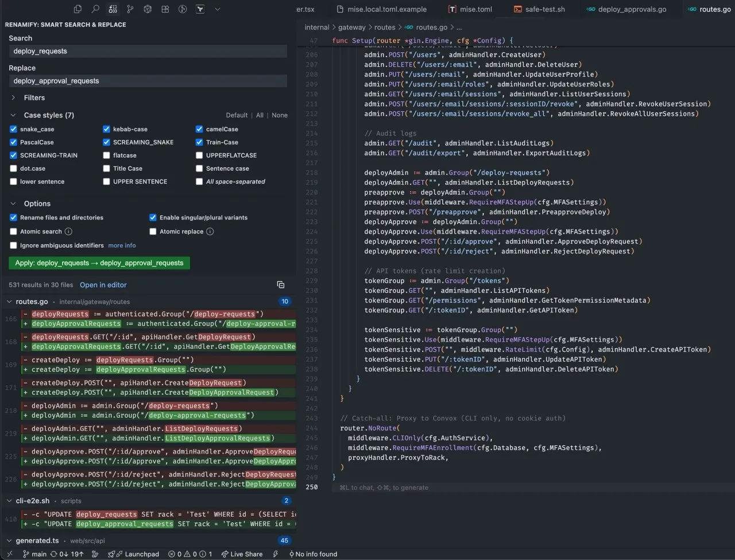Open the Extensions view icon

165,9
